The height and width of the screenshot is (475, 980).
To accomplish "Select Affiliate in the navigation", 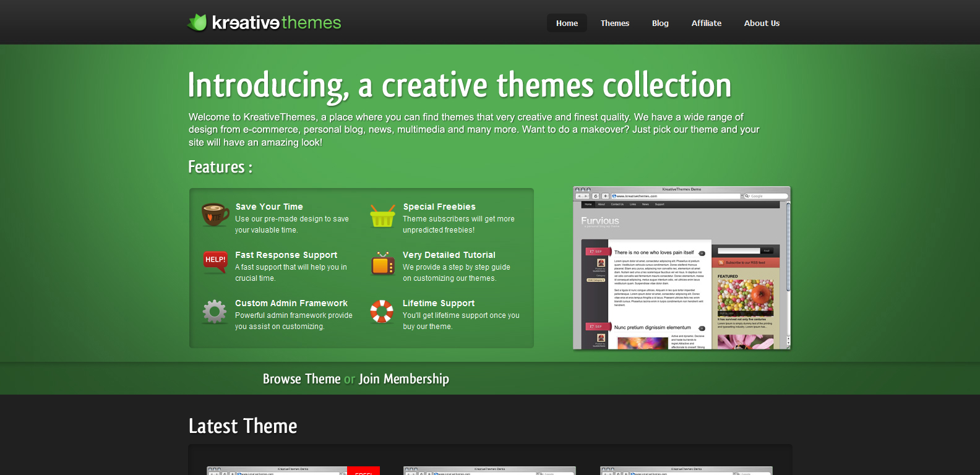I will [x=707, y=23].
